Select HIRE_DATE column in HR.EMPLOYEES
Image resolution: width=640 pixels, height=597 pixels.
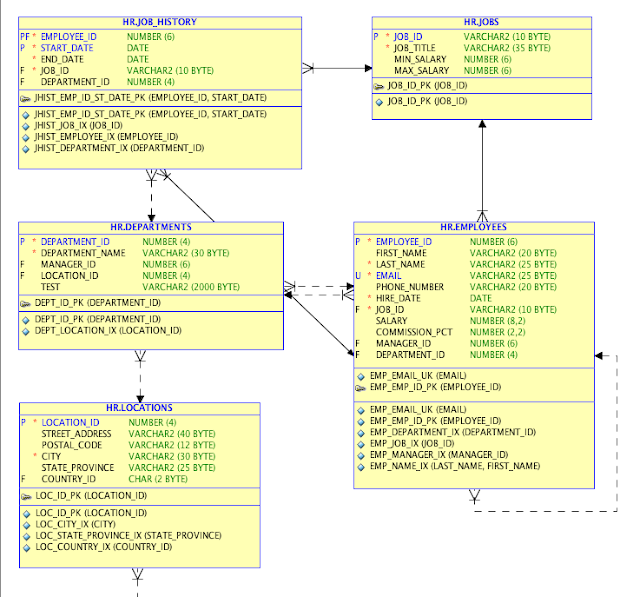click(398, 298)
